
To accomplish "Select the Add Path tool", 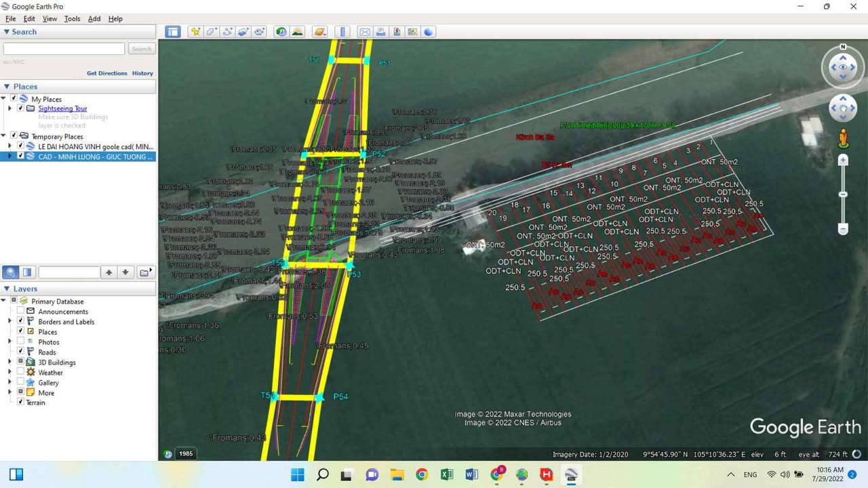I will [227, 32].
